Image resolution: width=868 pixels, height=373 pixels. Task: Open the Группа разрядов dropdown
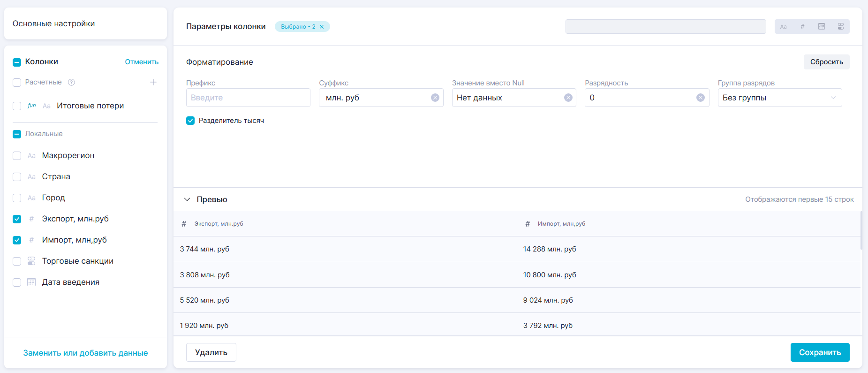(779, 98)
